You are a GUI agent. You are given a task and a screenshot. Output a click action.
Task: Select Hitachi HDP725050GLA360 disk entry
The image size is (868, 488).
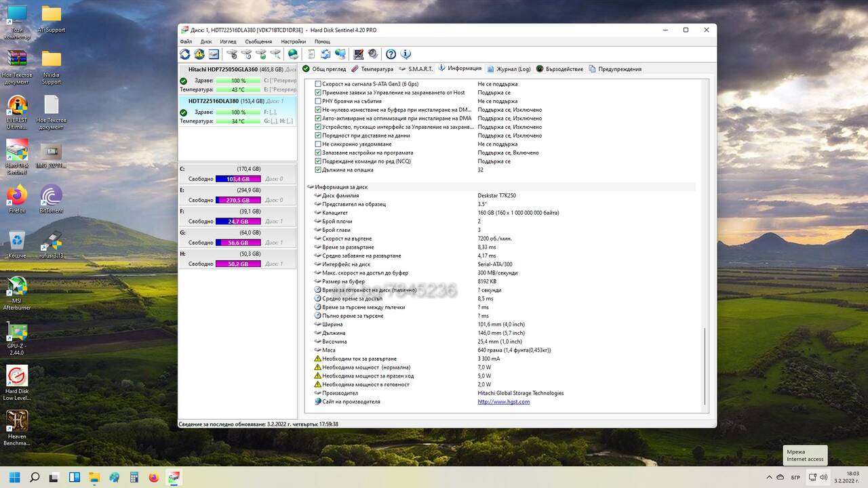pos(237,79)
